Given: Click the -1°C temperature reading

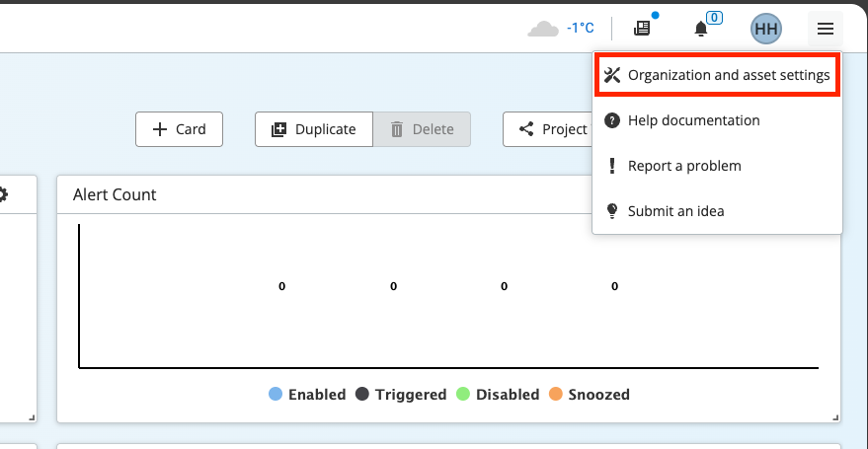Looking at the screenshot, I should point(581,29).
